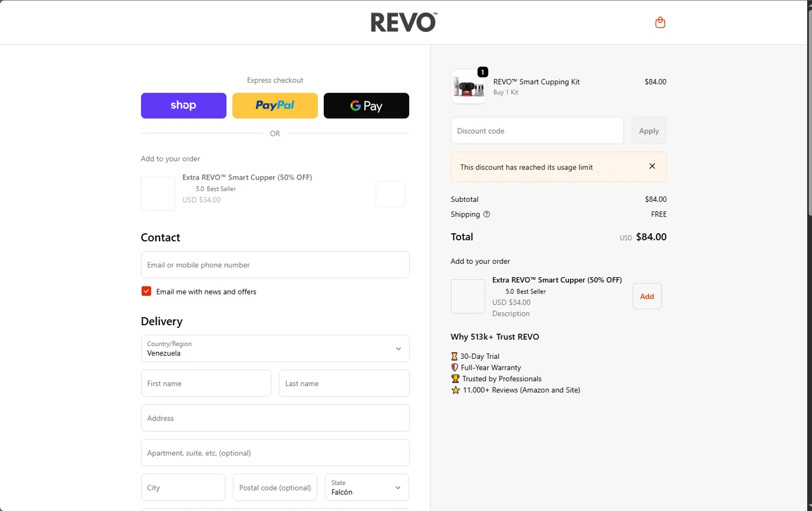
Task: Click the Apartment, suite, etc. field
Action: [275, 453]
